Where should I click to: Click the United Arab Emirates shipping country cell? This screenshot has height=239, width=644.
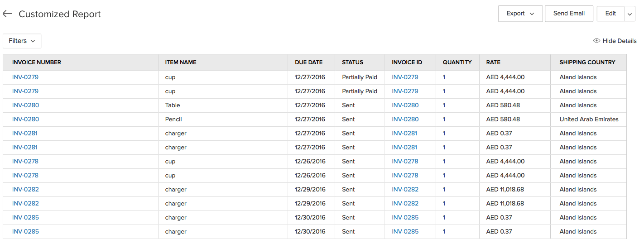(589, 119)
